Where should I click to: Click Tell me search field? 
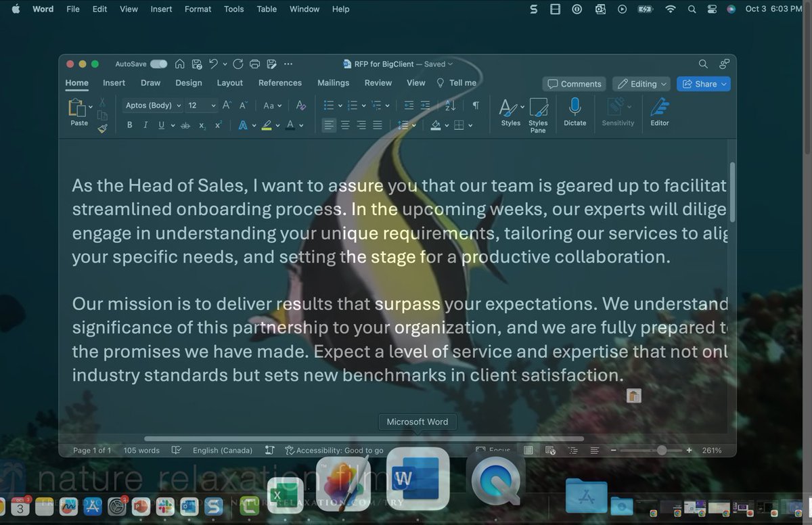457,83
